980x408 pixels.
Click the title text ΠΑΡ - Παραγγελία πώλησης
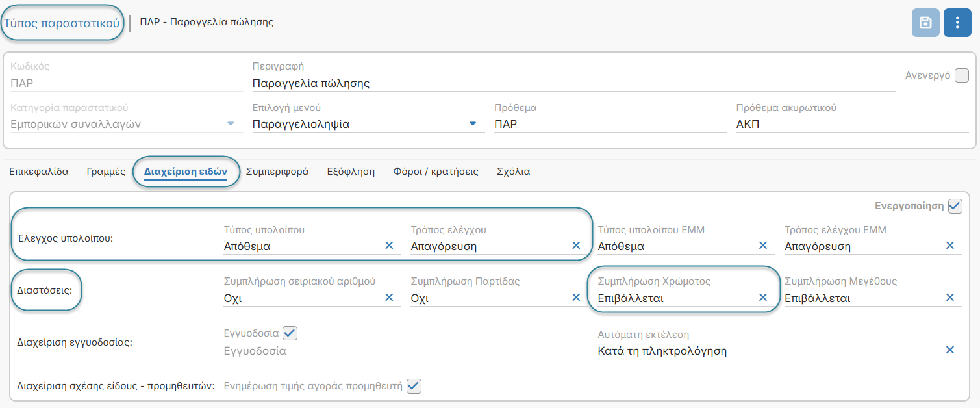[x=207, y=22]
